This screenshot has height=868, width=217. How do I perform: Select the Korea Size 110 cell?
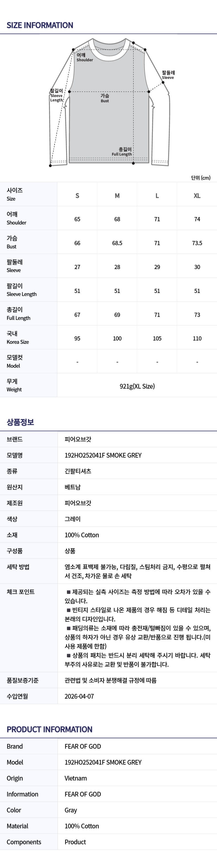[197, 338]
